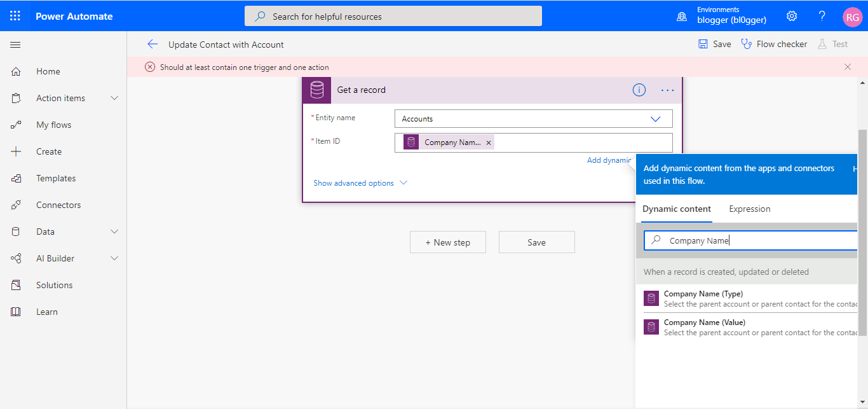Screen dimensions: 868x409
Task: Click the + New step button
Action: coord(448,242)
